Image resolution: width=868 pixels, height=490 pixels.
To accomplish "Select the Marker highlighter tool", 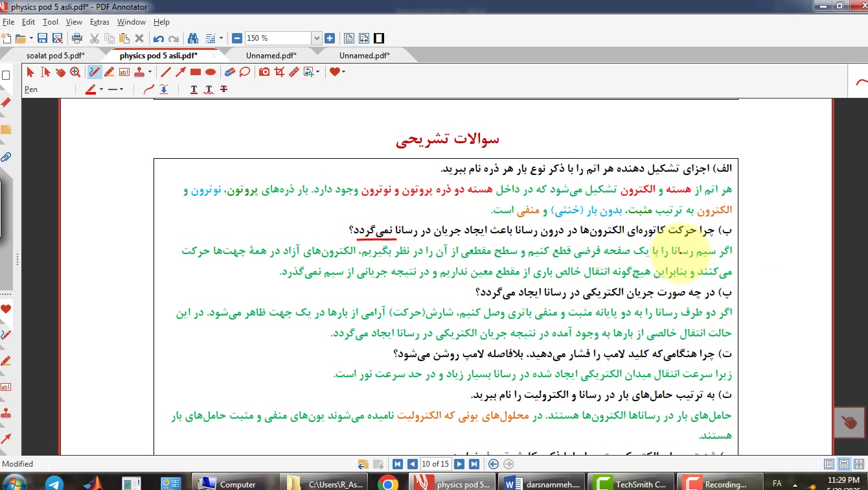I will (x=109, y=72).
